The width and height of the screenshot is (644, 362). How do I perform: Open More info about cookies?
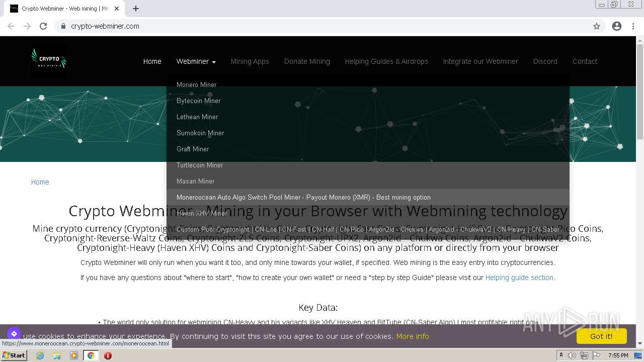click(413, 336)
